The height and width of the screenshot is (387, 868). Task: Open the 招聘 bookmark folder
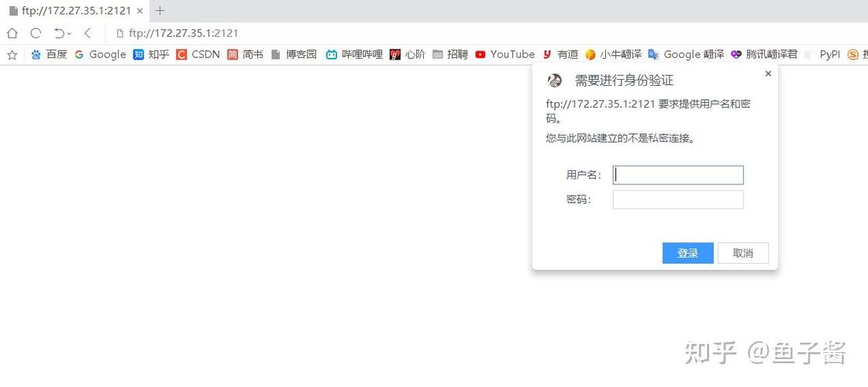tap(450, 54)
